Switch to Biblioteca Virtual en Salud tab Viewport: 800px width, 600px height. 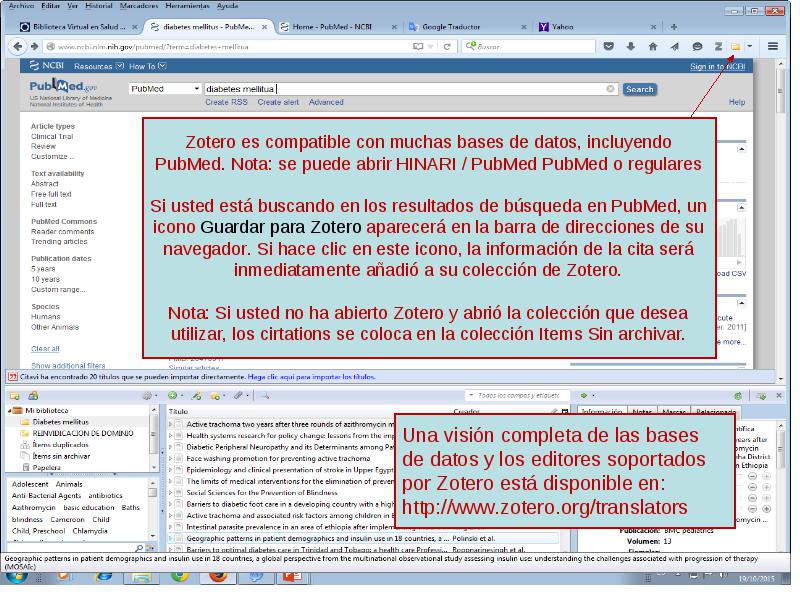point(79,27)
